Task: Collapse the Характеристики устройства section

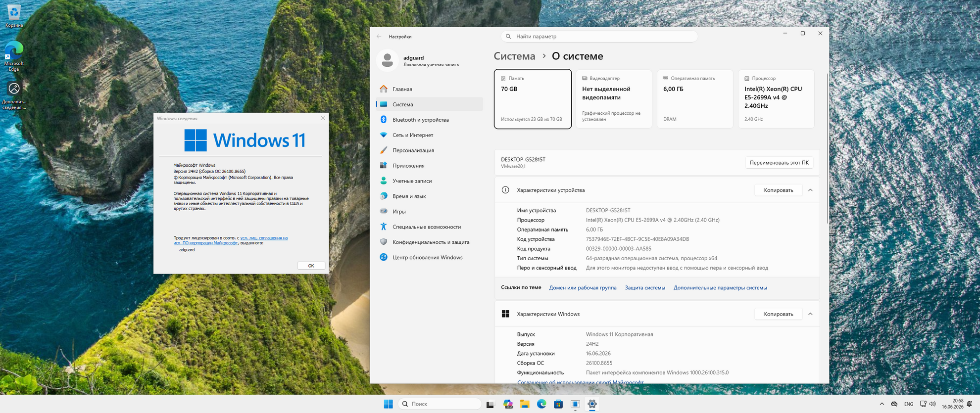Action: pyautogui.click(x=810, y=190)
